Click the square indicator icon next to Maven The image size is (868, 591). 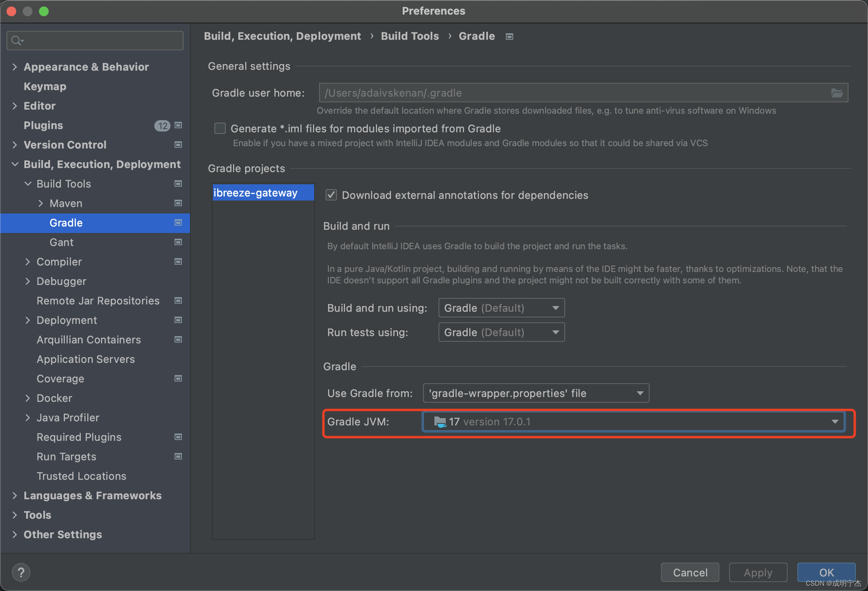pos(178,203)
